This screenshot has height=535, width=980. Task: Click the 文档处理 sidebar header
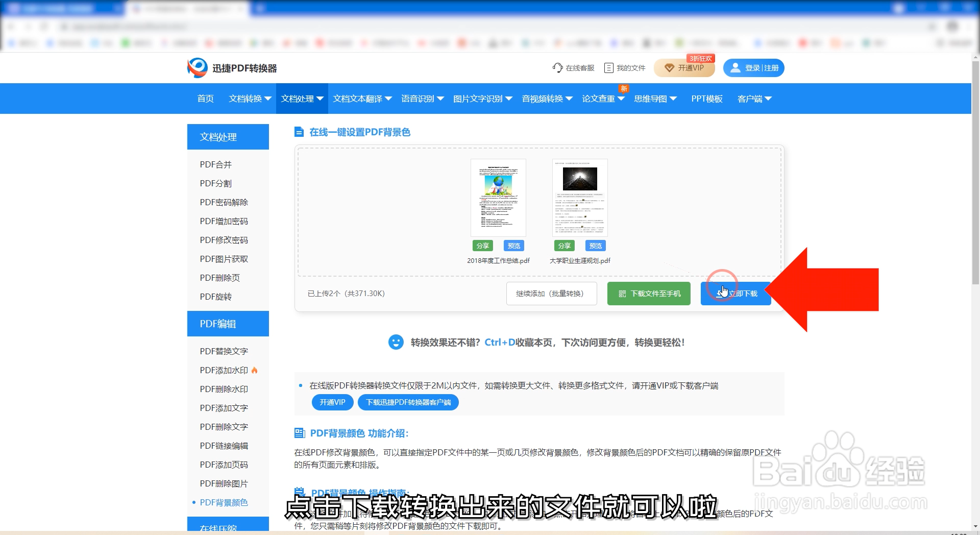[228, 137]
